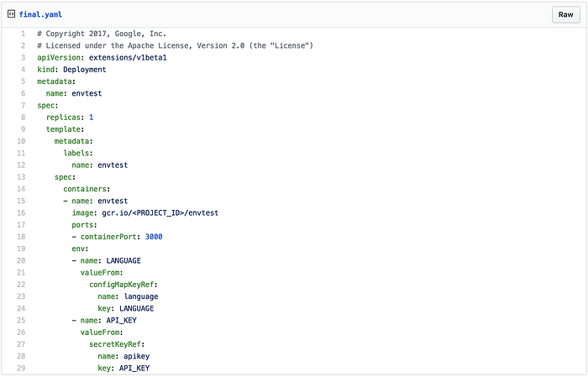
Task: Click the 'env' key
Action: point(79,249)
